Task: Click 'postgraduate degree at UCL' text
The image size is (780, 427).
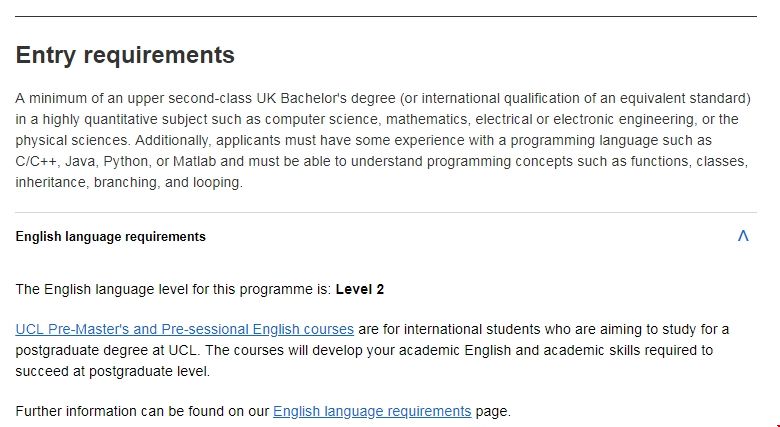Action: point(100,350)
